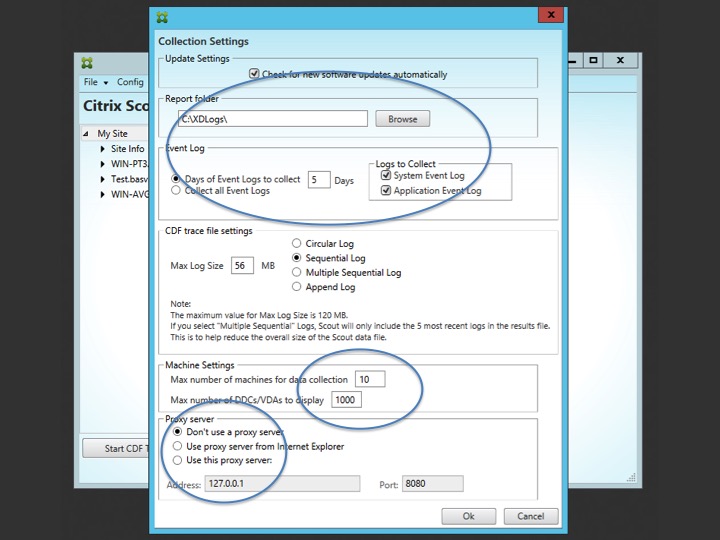Select My Site tree item
This screenshot has height=540, width=720.
click(x=112, y=134)
